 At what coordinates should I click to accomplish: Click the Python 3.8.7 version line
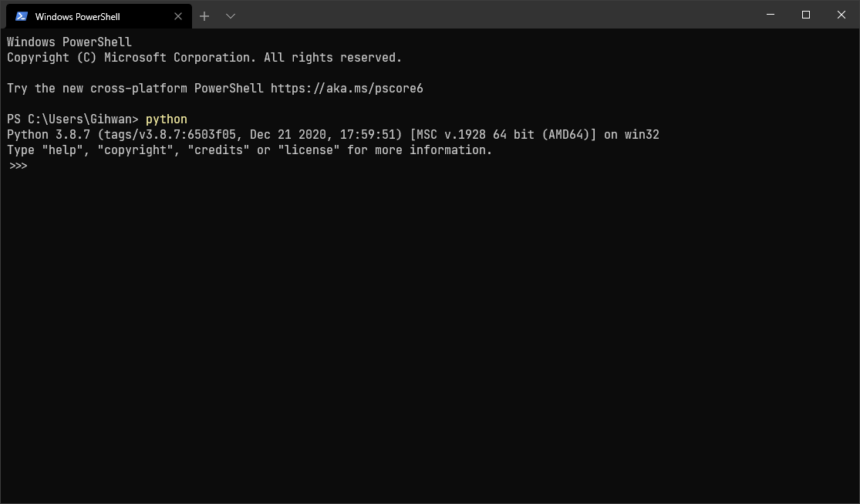tap(332, 135)
